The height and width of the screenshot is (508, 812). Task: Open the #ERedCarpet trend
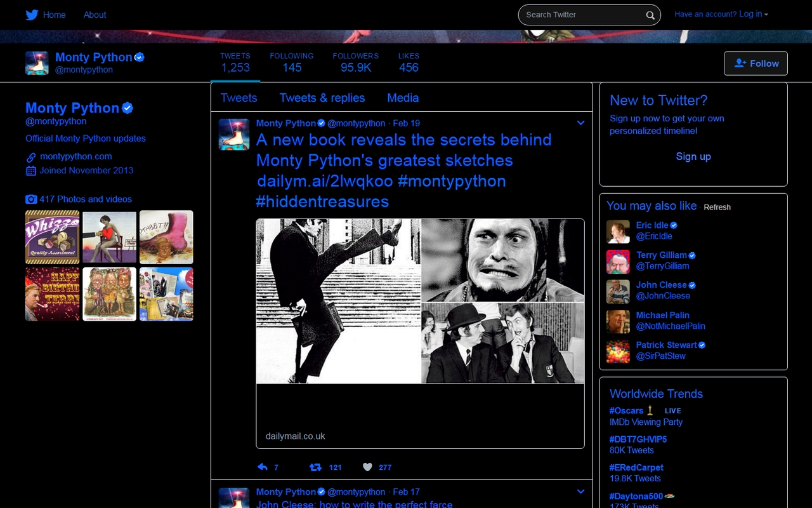(636, 467)
